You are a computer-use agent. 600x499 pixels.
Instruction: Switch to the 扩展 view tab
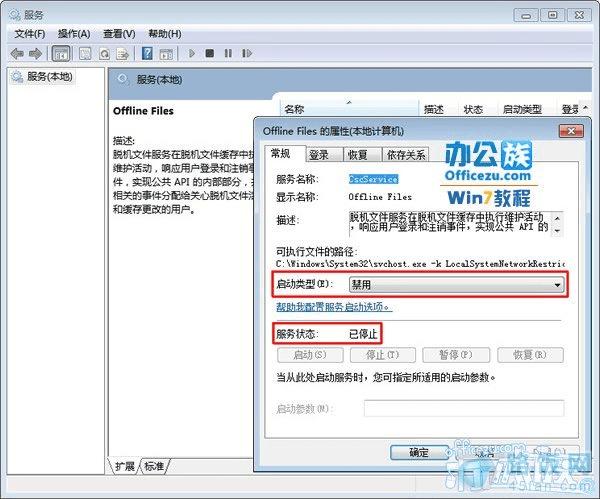124,466
